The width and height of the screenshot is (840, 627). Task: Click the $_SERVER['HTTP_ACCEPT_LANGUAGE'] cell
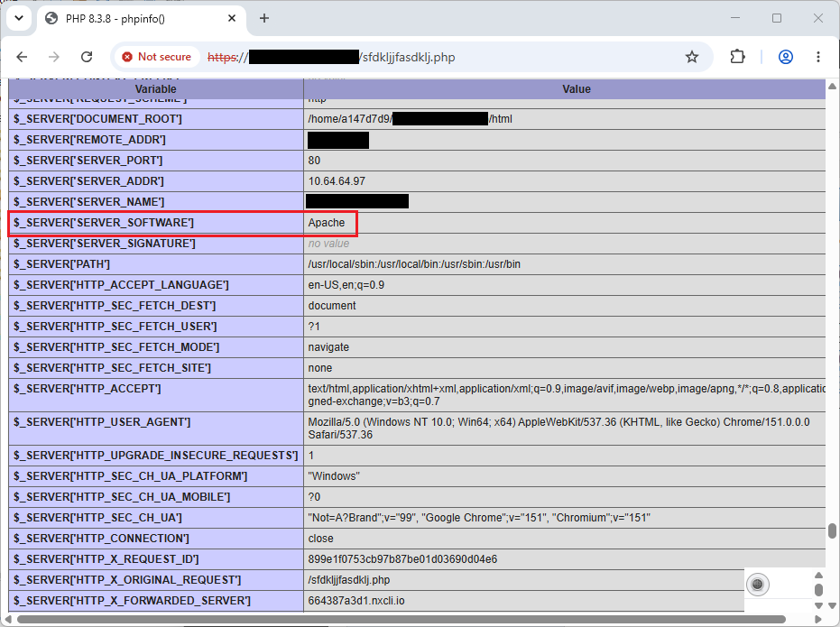pyautogui.click(x=156, y=285)
